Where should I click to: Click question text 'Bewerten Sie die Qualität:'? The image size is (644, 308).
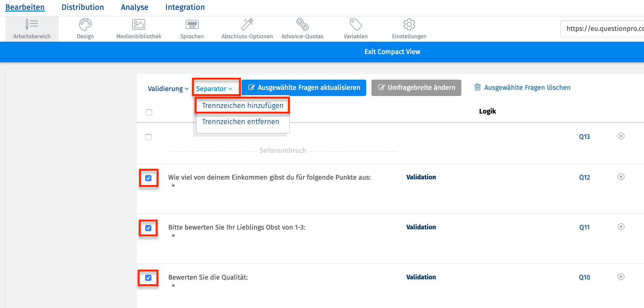pyautogui.click(x=208, y=277)
